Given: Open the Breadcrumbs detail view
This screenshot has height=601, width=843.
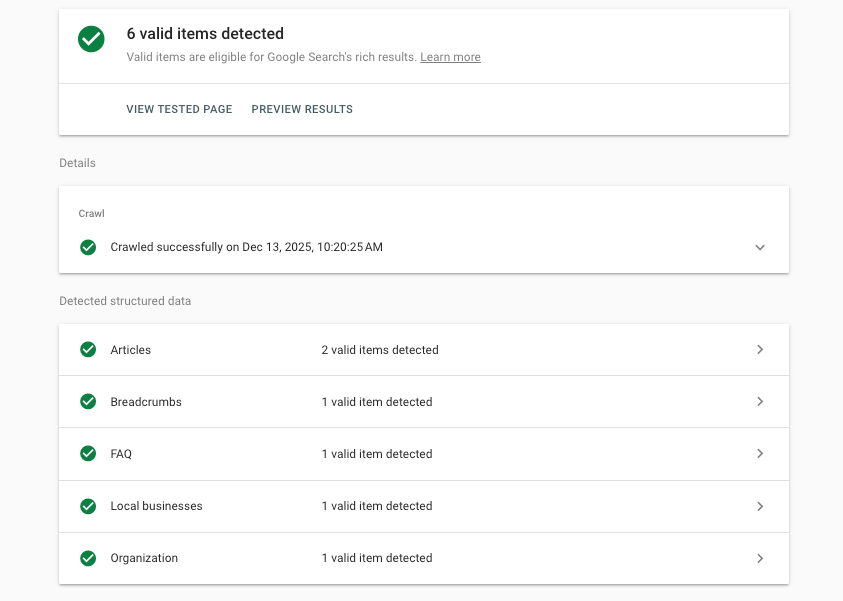Looking at the screenshot, I should click(760, 401).
